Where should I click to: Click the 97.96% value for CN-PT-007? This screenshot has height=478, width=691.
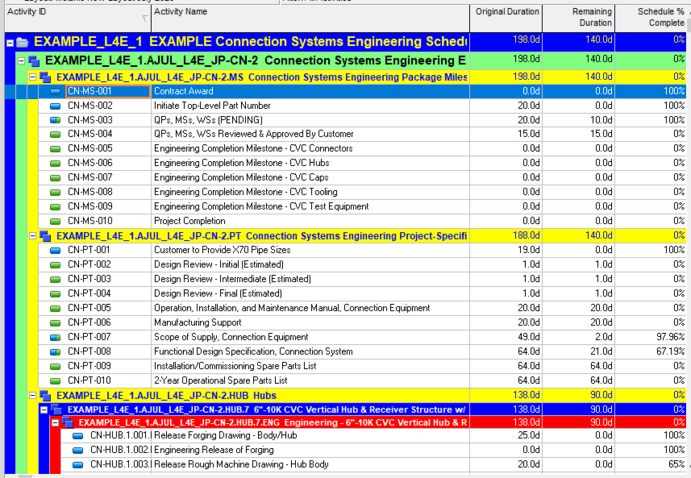(670, 337)
